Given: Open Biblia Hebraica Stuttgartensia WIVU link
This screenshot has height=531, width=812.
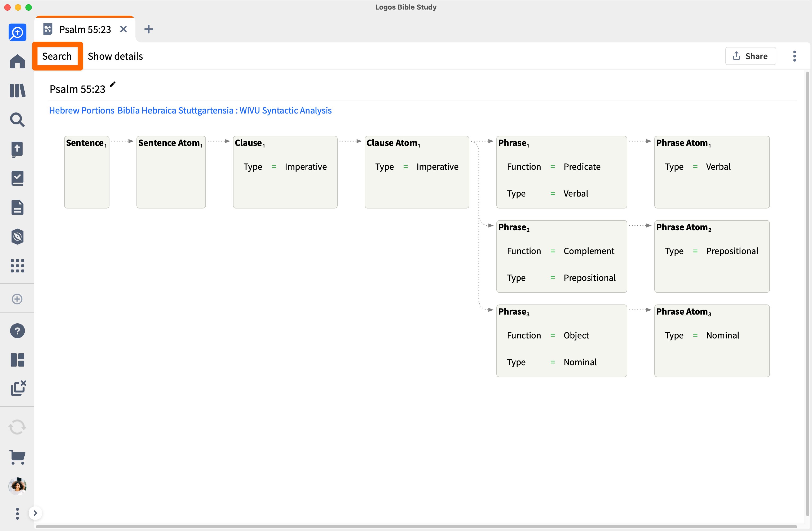Looking at the screenshot, I should [x=224, y=110].
